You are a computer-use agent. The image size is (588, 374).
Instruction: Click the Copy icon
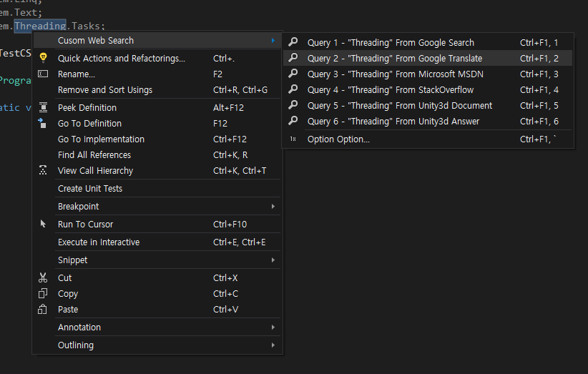click(x=43, y=293)
